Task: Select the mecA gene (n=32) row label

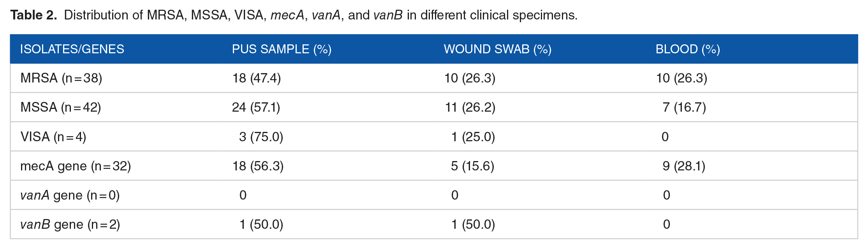Action: pyautogui.click(x=76, y=166)
